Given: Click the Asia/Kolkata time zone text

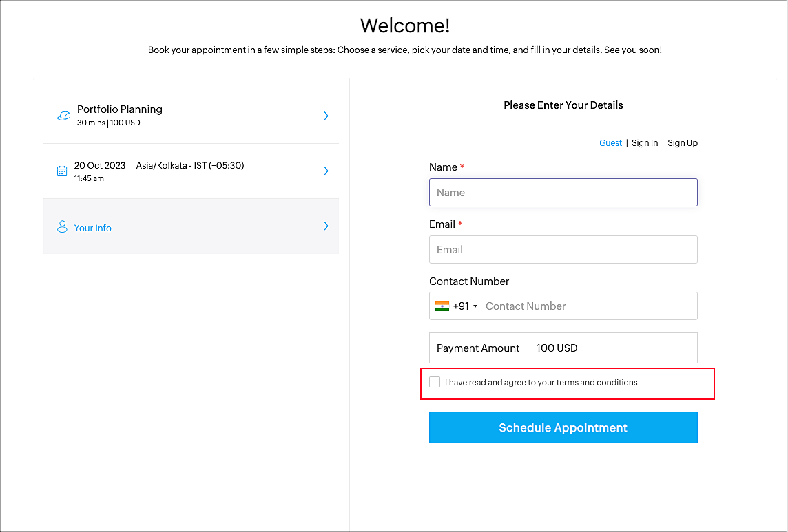Looking at the screenshot, I should (x=190, y=165).
